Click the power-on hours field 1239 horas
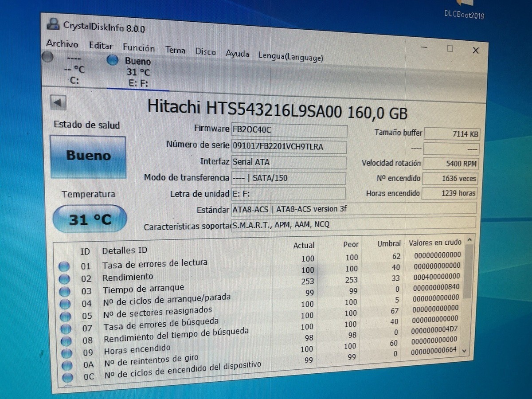 click(x=449, y=193)
